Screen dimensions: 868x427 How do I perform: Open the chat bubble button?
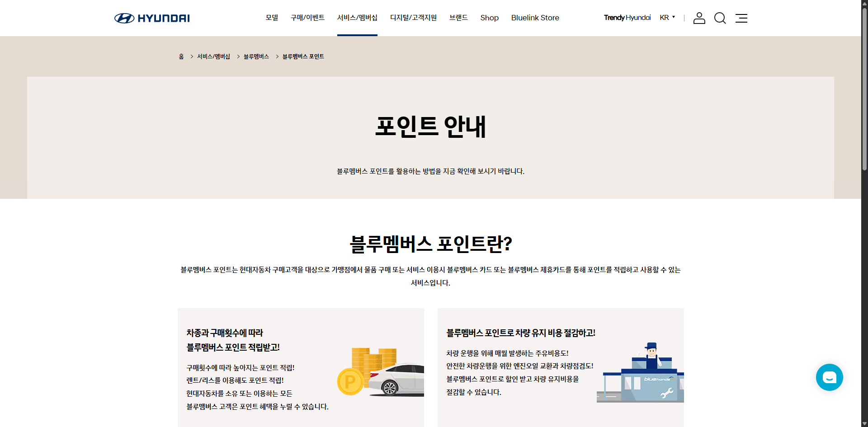829,377
